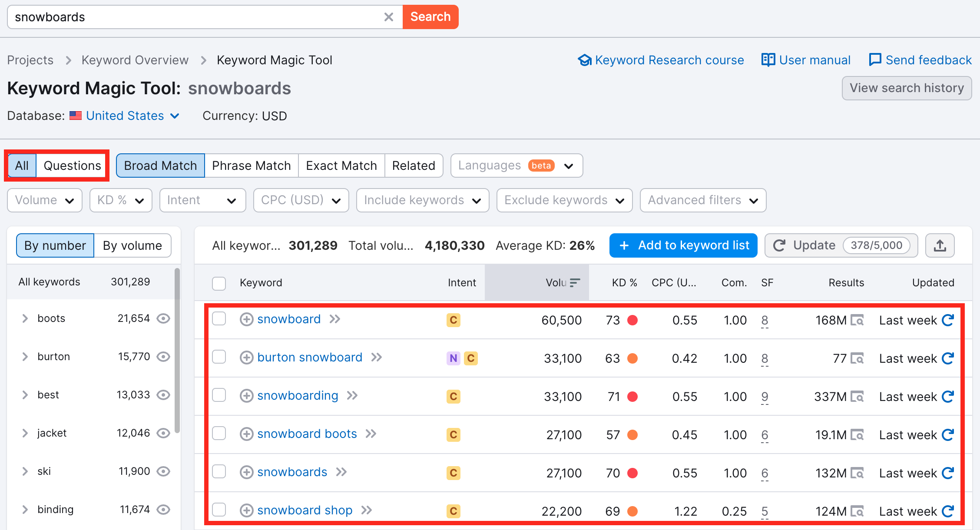Open the Intent filter dropdown
Viewport: 980px width, 530px height.
(202, 200)
